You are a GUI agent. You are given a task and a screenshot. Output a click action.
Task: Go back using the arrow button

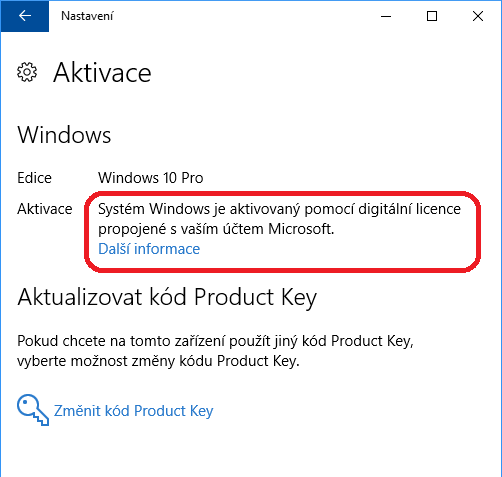pyautogui.click(x=25, y=16)
